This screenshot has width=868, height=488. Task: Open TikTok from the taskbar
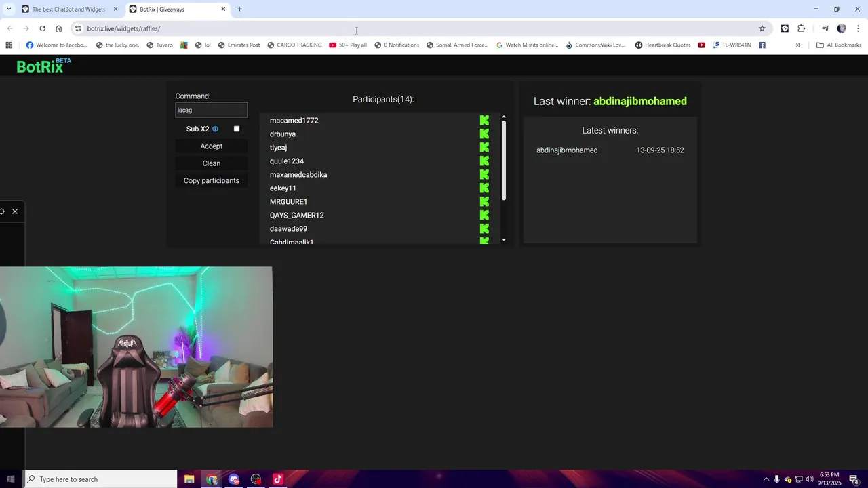click(x=277, y=479)
